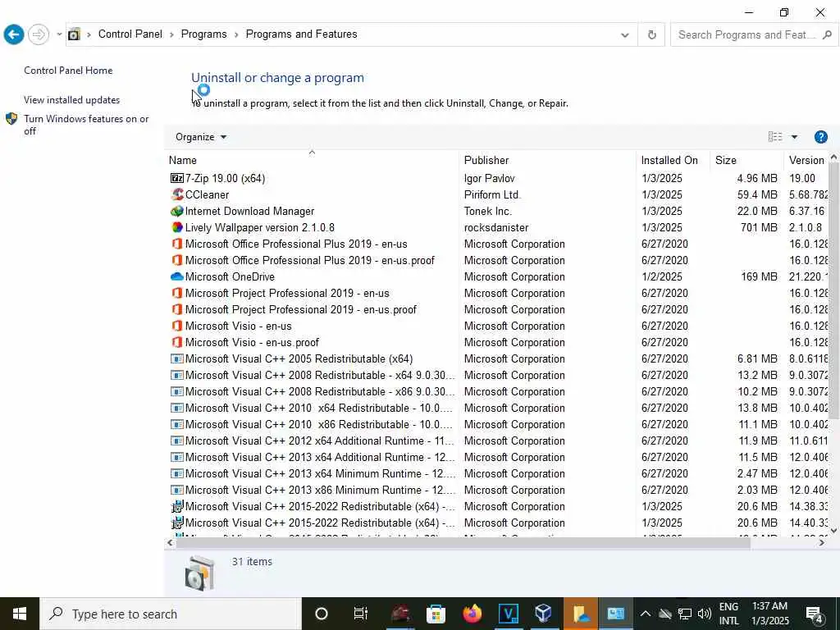The height and width of the screenshot is (630, 840).
Task: Select Visual C++ 2010 x86 Redistributable
Action: [319, 424]
